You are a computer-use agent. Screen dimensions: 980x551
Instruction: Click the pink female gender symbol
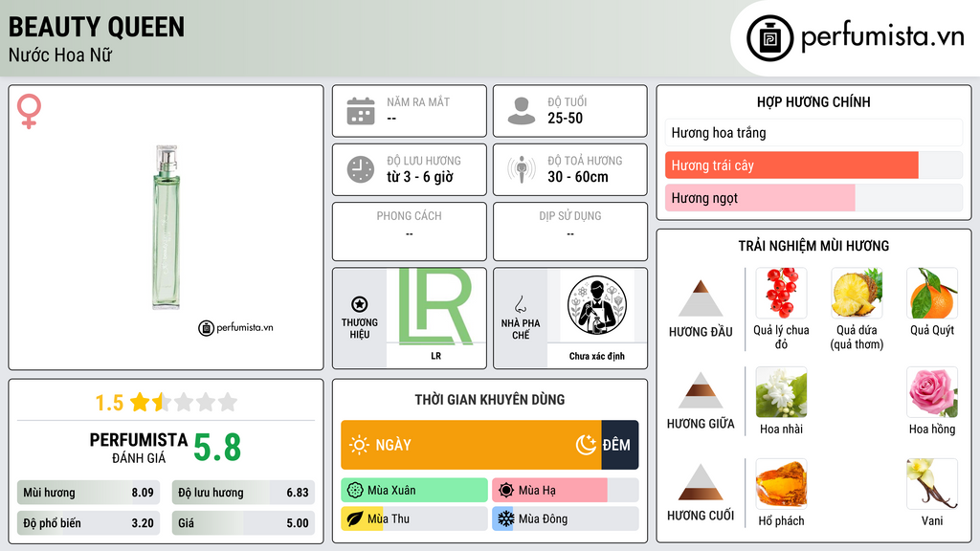[29, 111]
